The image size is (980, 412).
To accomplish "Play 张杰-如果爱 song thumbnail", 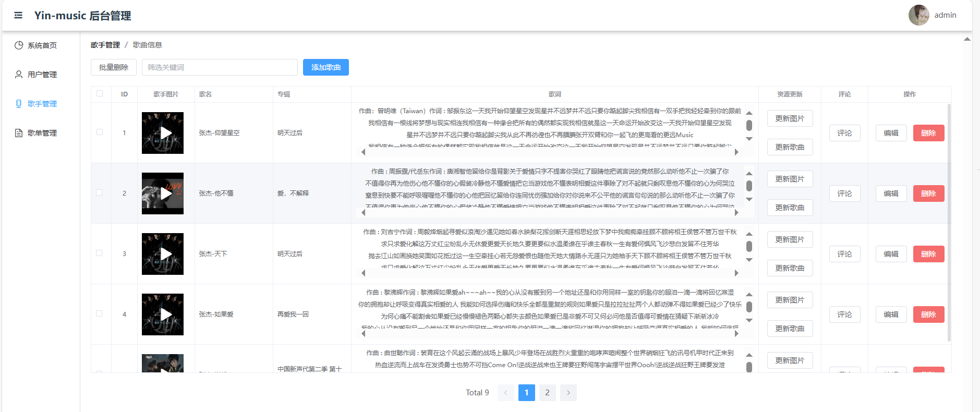I will [163, 314].
